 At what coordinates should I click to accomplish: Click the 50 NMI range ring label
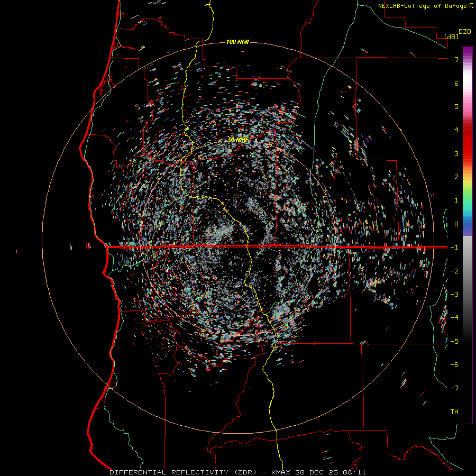238,140
